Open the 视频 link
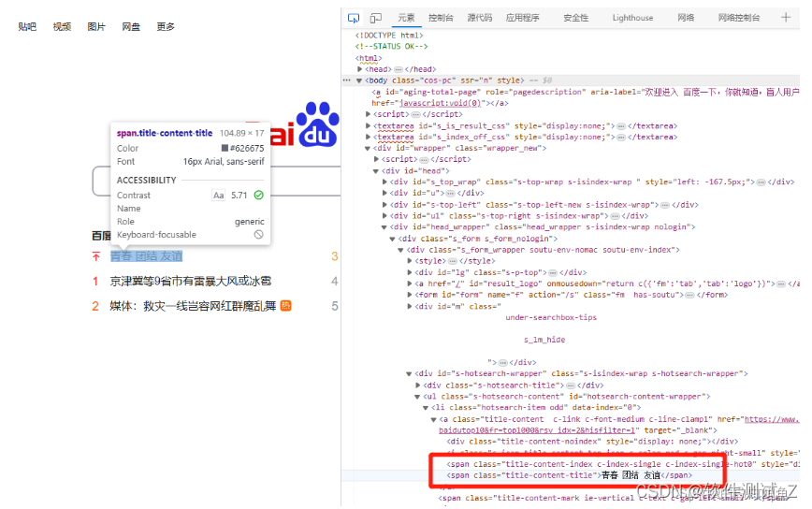 [62, 26]
